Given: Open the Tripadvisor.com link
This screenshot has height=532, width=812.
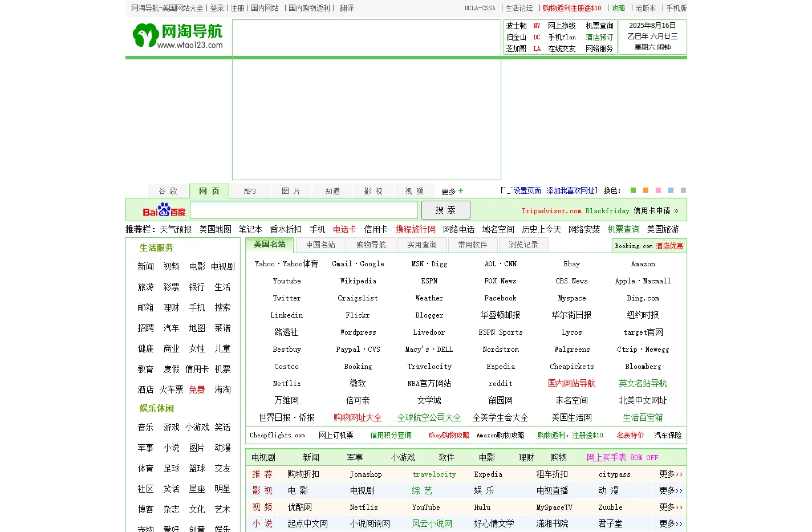Looking at the screenshot, I should pos(551,211).
